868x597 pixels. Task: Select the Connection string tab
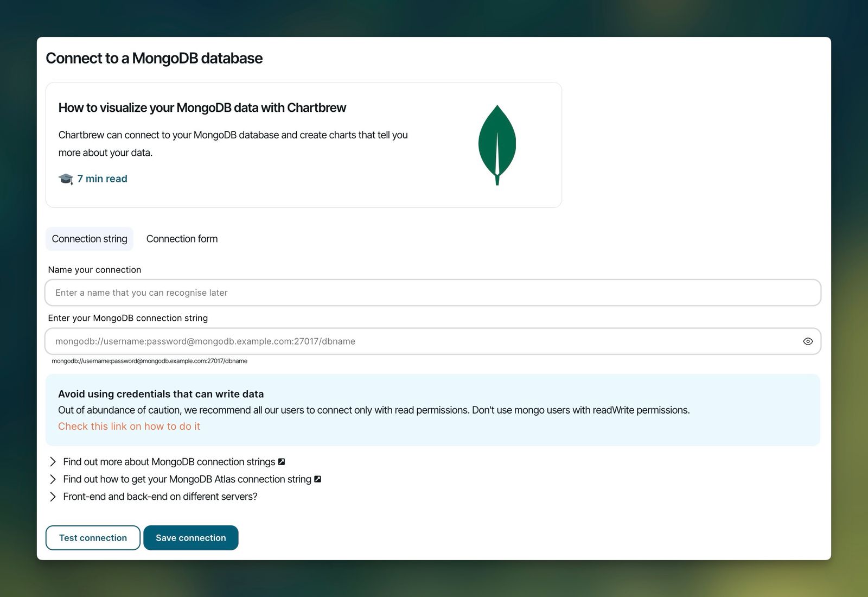pos(89,239)
